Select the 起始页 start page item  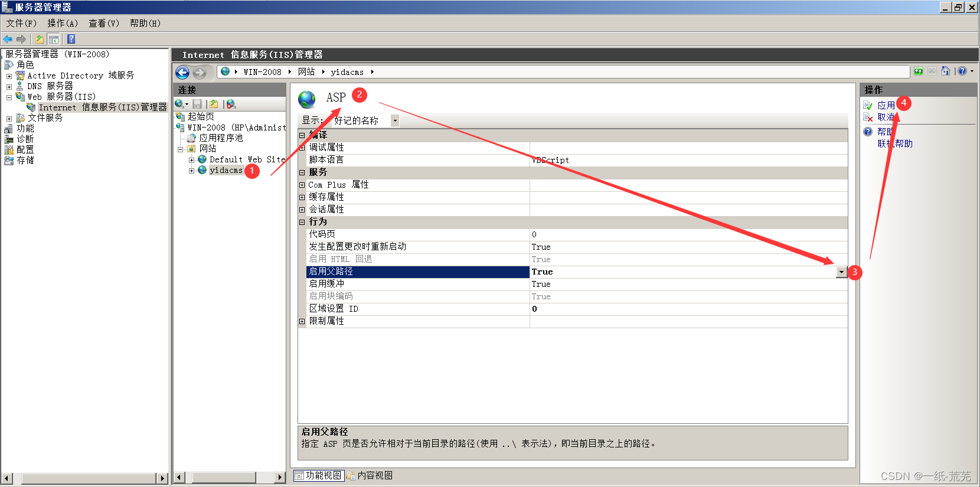pos(201,117)
